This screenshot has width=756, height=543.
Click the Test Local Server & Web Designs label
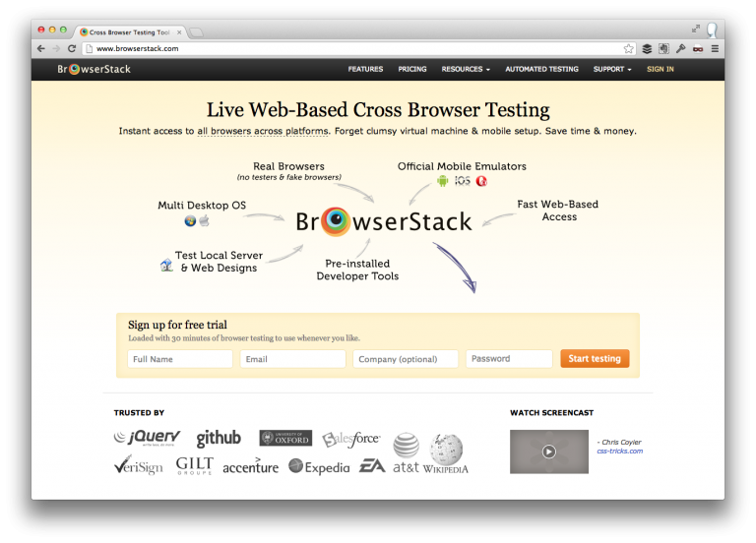tap(219, 262)
